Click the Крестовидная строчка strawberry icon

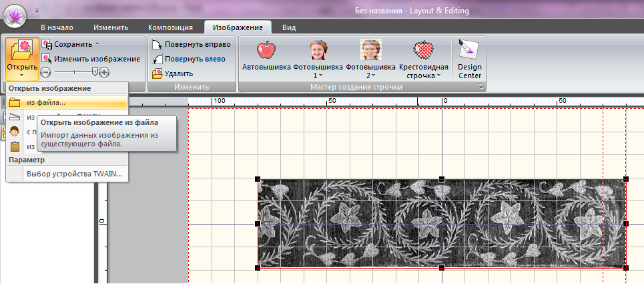tap(424, 50)
